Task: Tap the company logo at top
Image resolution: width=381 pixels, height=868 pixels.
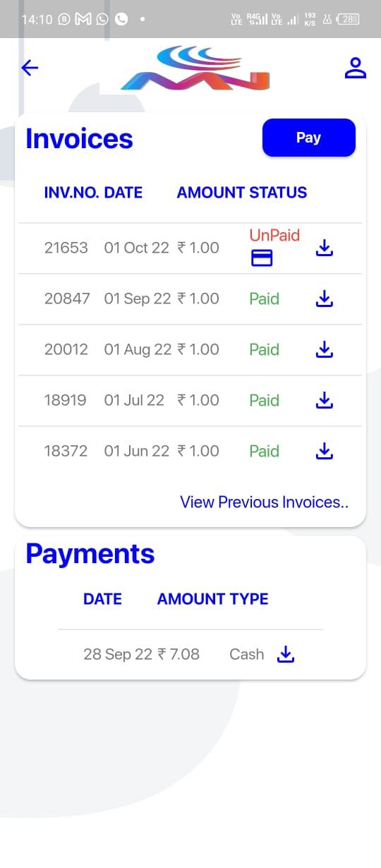Action: [195, 68]
